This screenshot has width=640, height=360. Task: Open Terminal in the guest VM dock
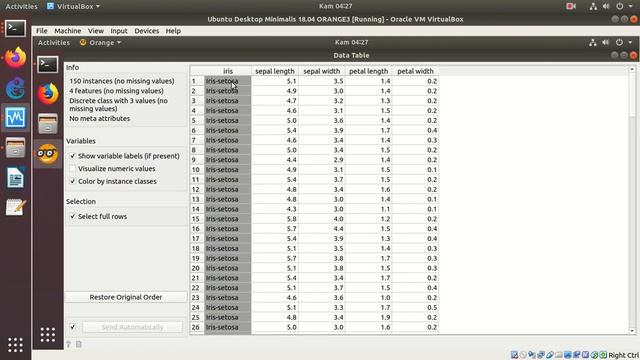tap(48, 64)
